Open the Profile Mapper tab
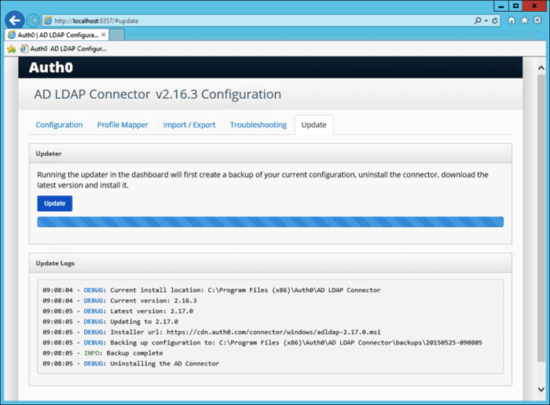The image size is (550, 405). point(122,125)
